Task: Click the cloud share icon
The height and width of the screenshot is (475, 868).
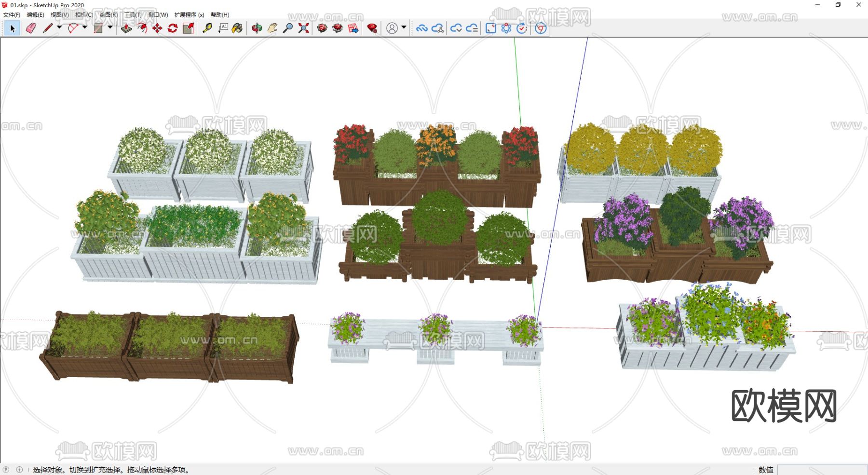Action: (x=438, y=28)
